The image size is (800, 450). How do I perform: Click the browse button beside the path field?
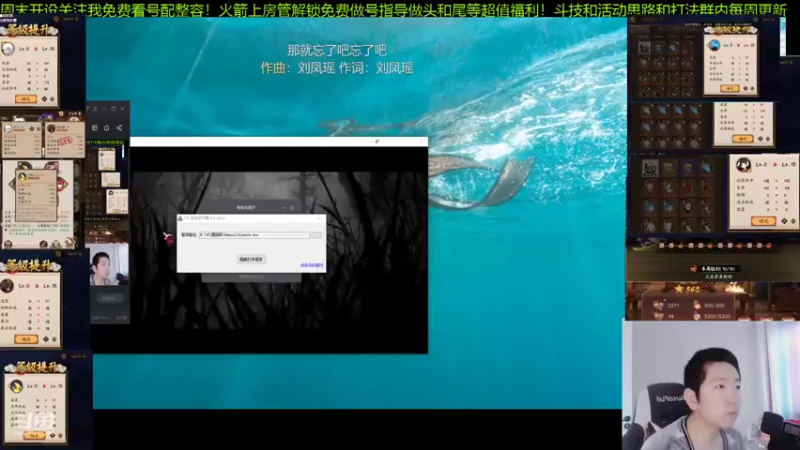(316, 235)
